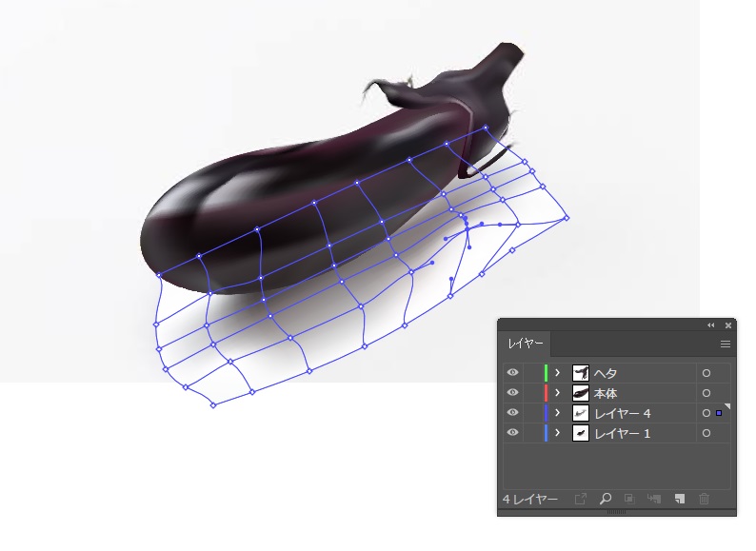Click the ヘタ layer thumbnail
The width and height of the screenshot is (756, 551).
(x=581, y=373)
